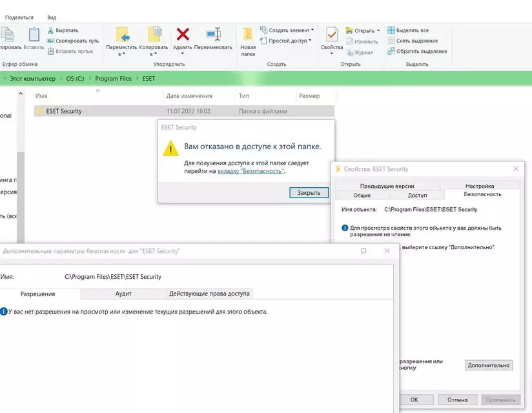This screenshot has height=413, width=532.
Task: Open the Auditing (Аудит) tab
Action: coord(123,294)
